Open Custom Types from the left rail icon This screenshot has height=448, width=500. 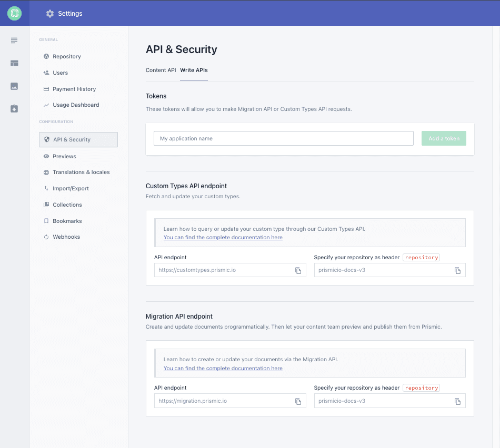(14, 63)
